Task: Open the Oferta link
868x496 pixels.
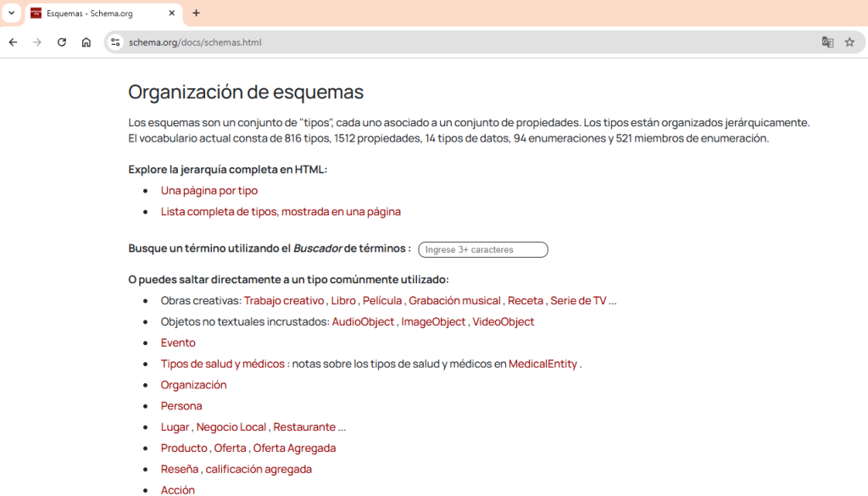Action: tap(231, 448)
